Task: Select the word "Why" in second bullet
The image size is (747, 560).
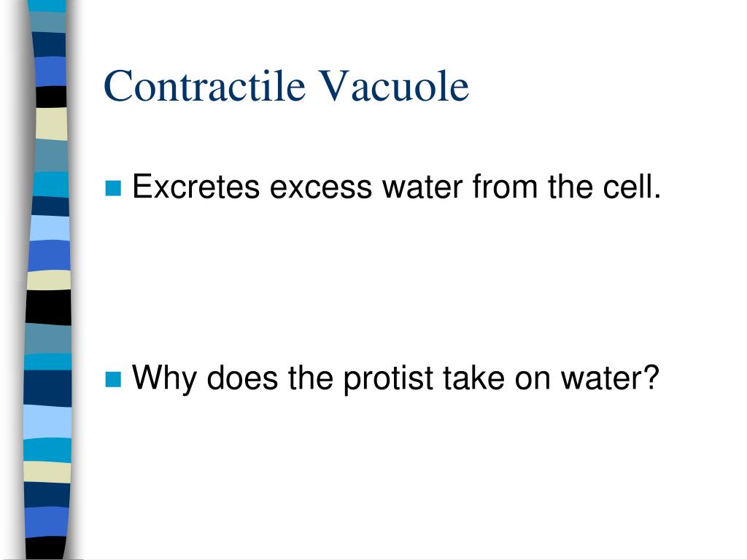Action: pos(164,378)
